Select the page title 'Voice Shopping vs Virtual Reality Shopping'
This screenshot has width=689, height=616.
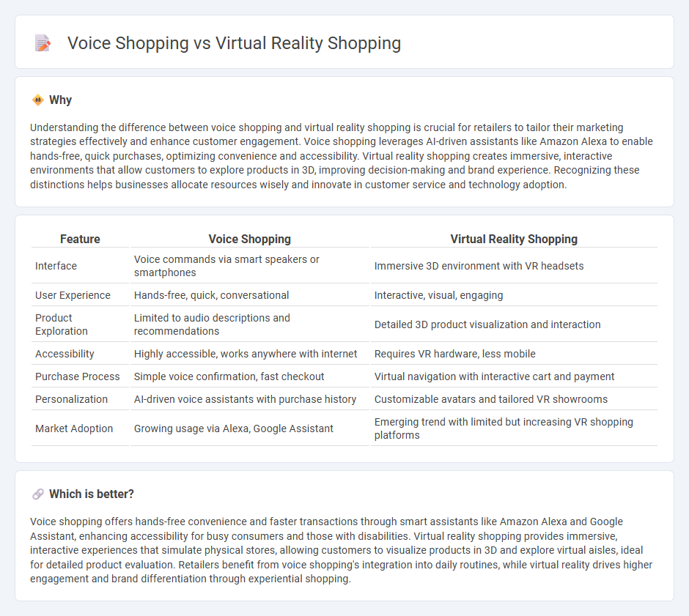click(x=234, y=43)
